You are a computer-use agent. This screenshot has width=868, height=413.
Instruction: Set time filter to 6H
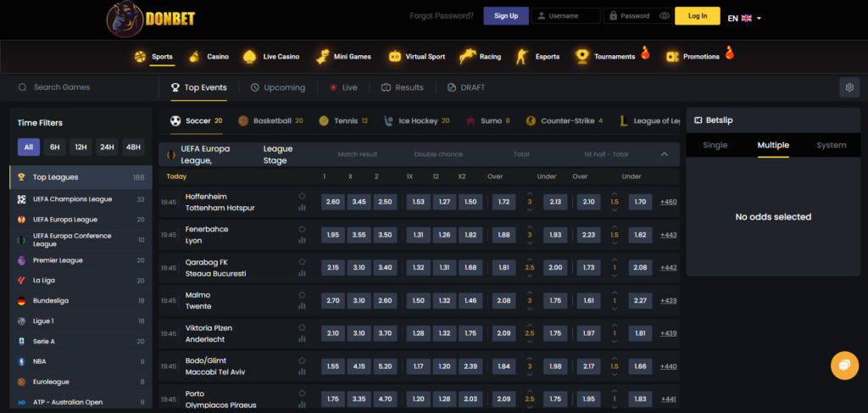point(54,148)
